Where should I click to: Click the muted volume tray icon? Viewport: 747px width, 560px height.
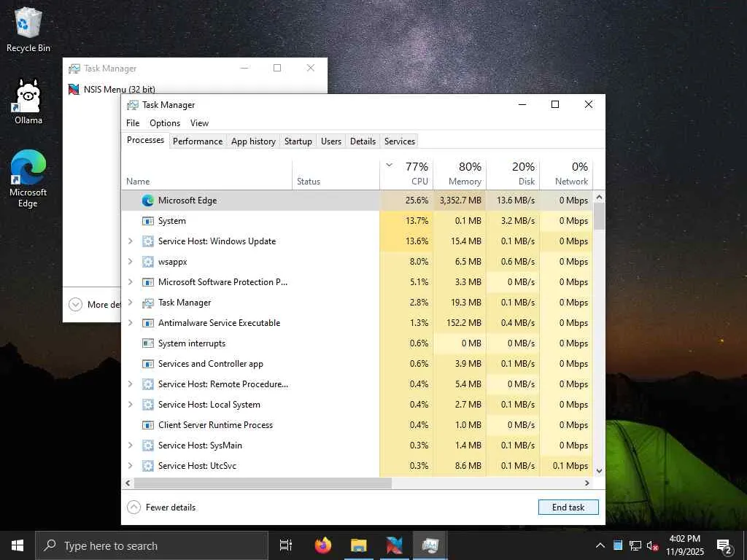(x=652, y=545)
